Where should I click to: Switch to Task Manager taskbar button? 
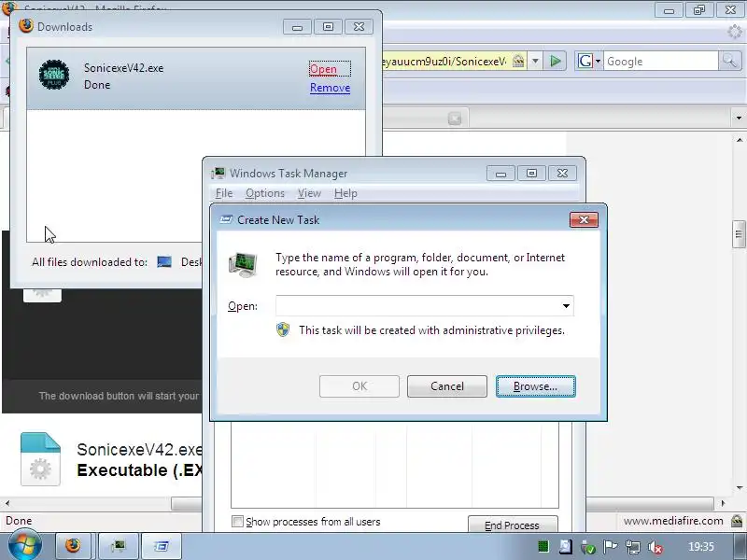pyautogui.click(x=119, y=545)
